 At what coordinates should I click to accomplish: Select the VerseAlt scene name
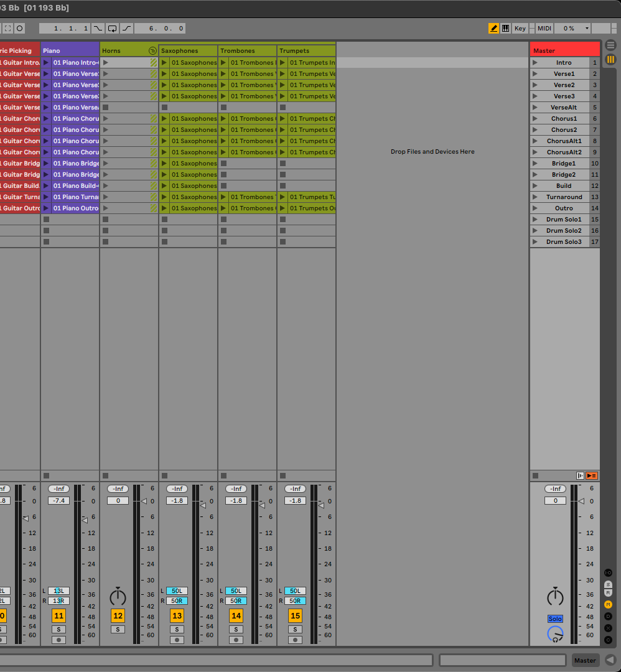coord(564,108)
